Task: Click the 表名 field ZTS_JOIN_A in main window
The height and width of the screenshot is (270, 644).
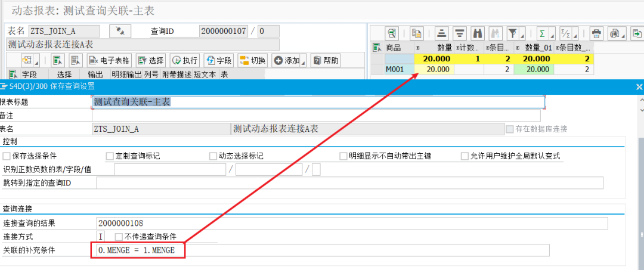Action: [x=64, y=31]
